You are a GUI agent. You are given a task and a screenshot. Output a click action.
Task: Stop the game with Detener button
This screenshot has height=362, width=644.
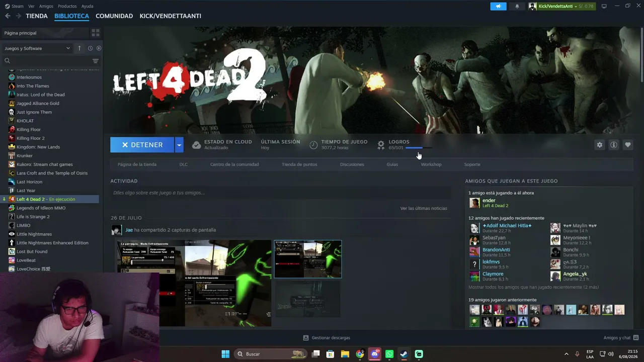click(142, 145)
